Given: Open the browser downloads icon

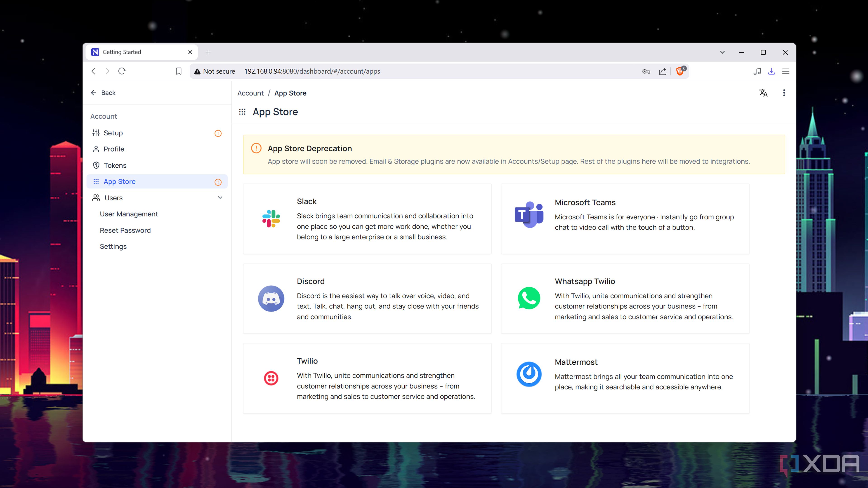Looking at the screenshot, I should click(x=771, y=71).
